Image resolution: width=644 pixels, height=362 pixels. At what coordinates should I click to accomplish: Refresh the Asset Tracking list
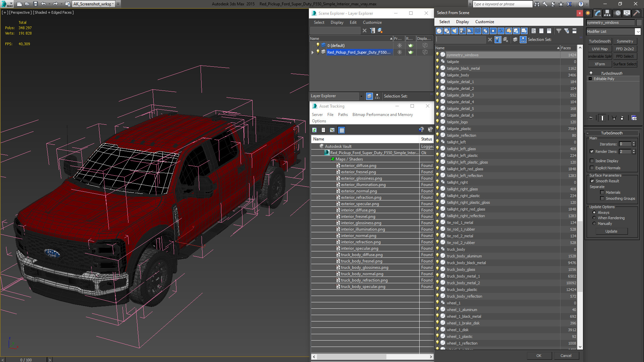coord(314,130)
